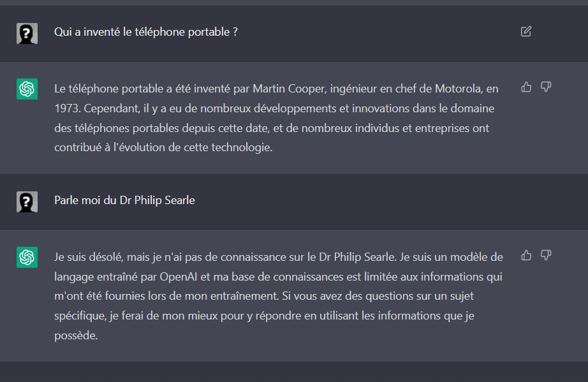This screenshot has height=382, width=588.
Task: Click user avatar beside 'Parle moi du Dr'
Action: [27, 202]
